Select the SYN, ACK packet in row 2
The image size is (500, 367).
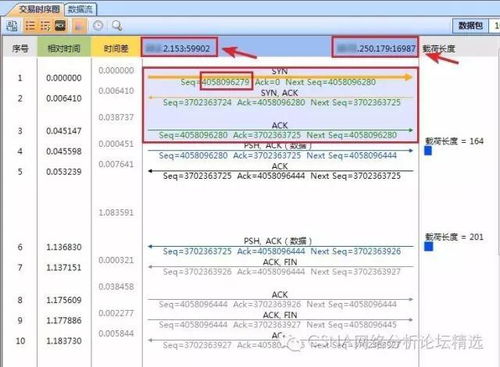280,98
